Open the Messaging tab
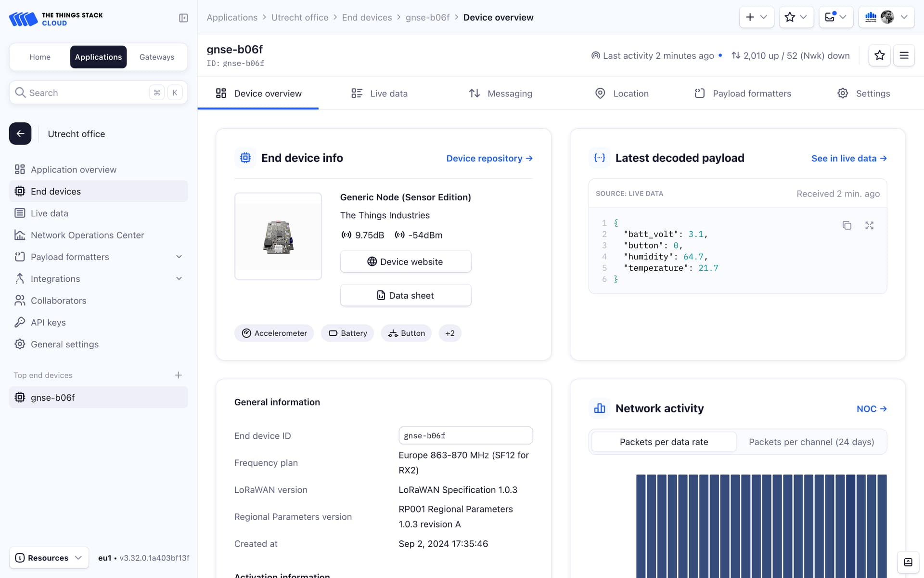 (510, 93)
